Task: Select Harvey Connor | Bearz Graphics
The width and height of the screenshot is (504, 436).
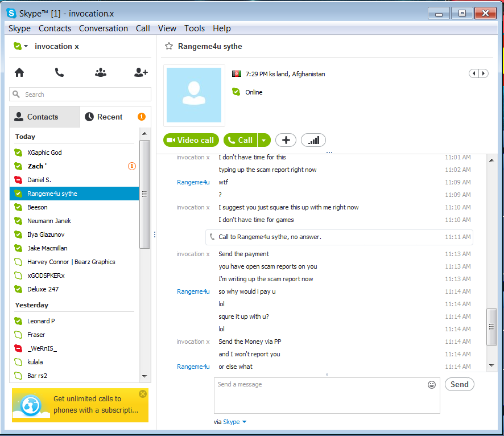Action: [x=75, y=262]
